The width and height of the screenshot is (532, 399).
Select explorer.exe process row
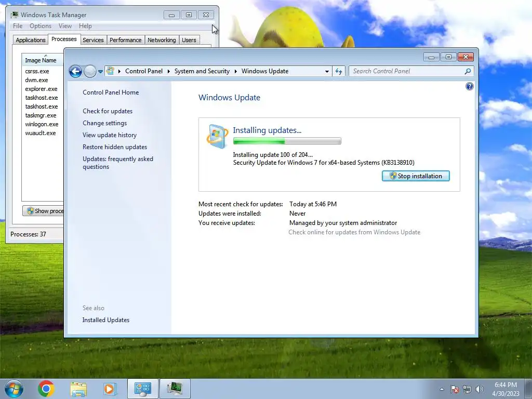(43, 89)
